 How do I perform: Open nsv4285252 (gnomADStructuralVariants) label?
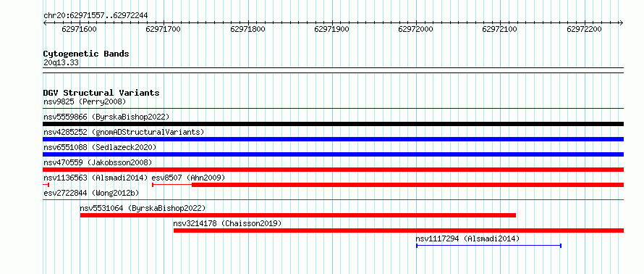124,132
